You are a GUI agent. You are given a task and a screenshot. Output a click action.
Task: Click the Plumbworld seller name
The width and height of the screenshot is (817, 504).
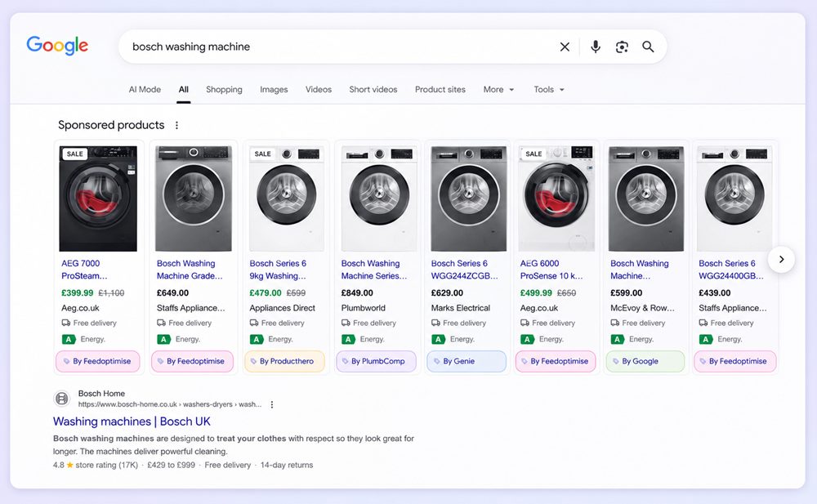click(364, 308)
